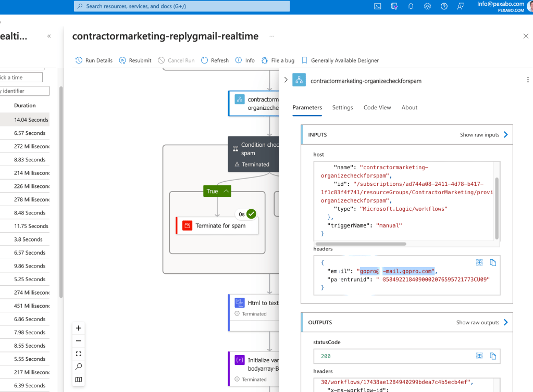Viewport: 533px width, 392px height.
Task: Click the run identifier filter field
Action: (24, 91)
